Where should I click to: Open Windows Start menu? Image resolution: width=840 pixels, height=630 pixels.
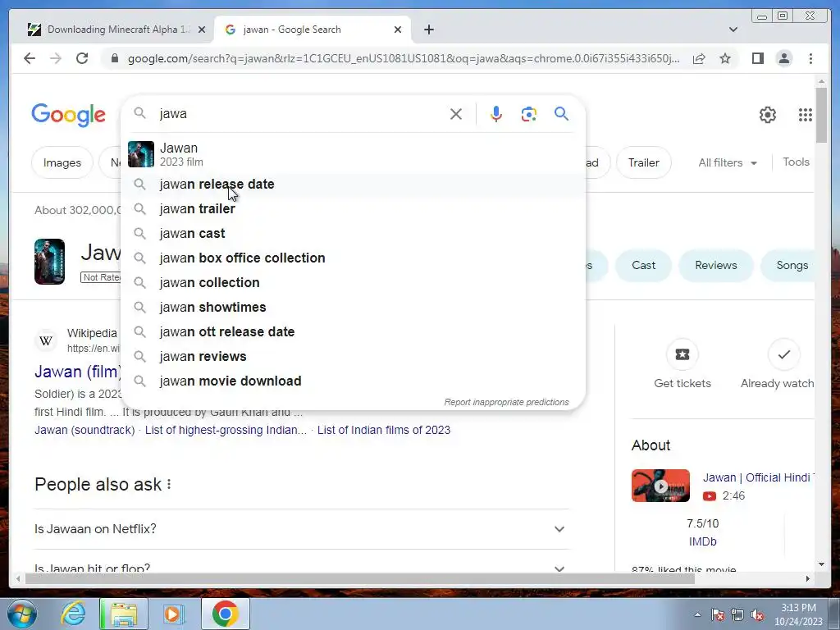coord(21,614)
